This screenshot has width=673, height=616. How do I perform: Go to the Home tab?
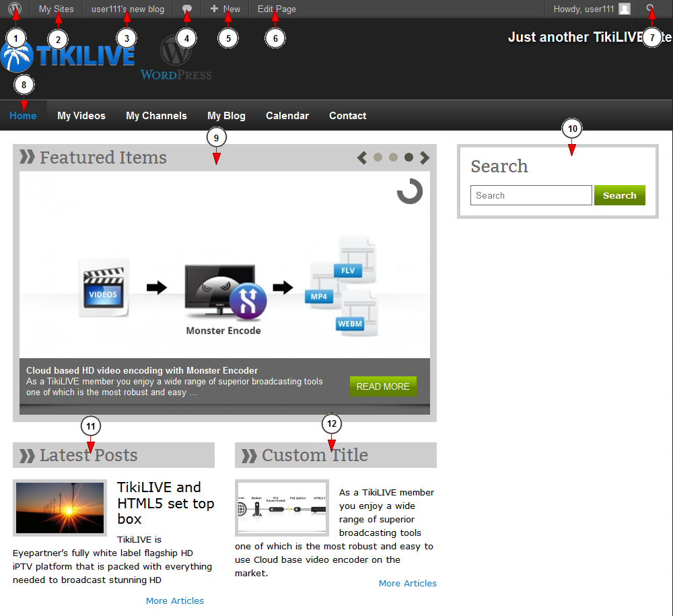point(23,116)
